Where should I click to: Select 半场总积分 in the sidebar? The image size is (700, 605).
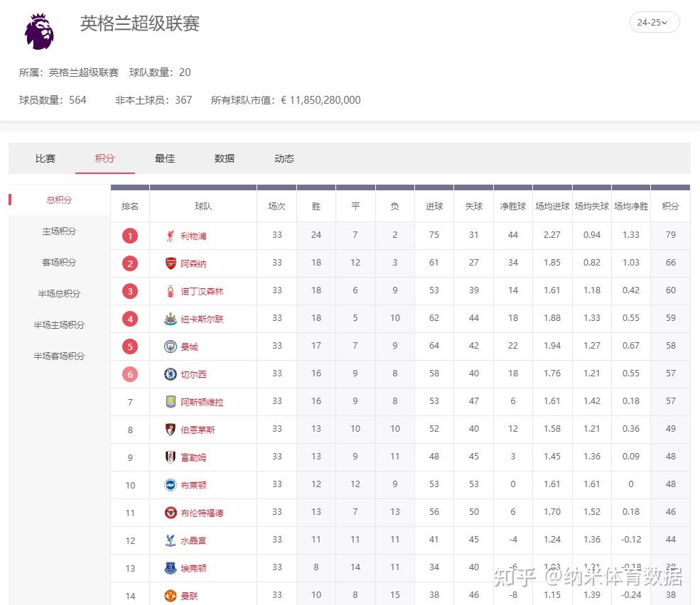[58, 293]
